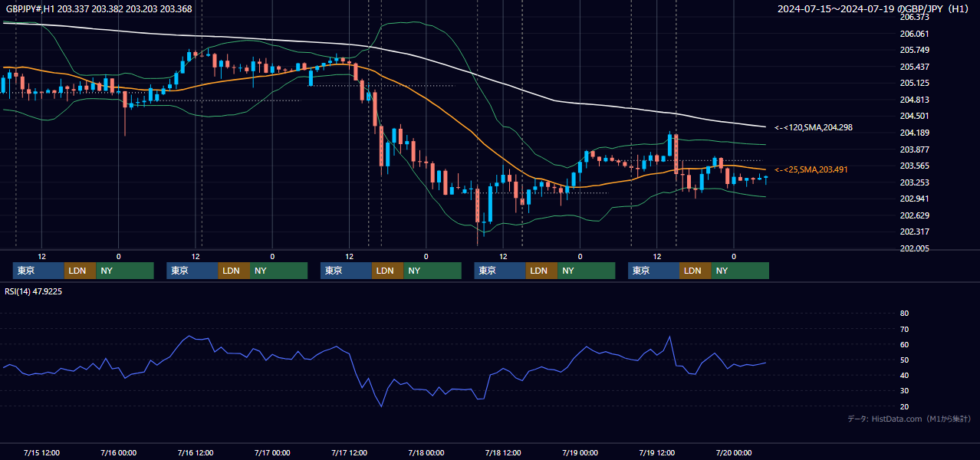The image size is (980, 460).
Task: Select the 7/17 00:00 time axis label
Action: pyautogui.click(x=272, y=452)
